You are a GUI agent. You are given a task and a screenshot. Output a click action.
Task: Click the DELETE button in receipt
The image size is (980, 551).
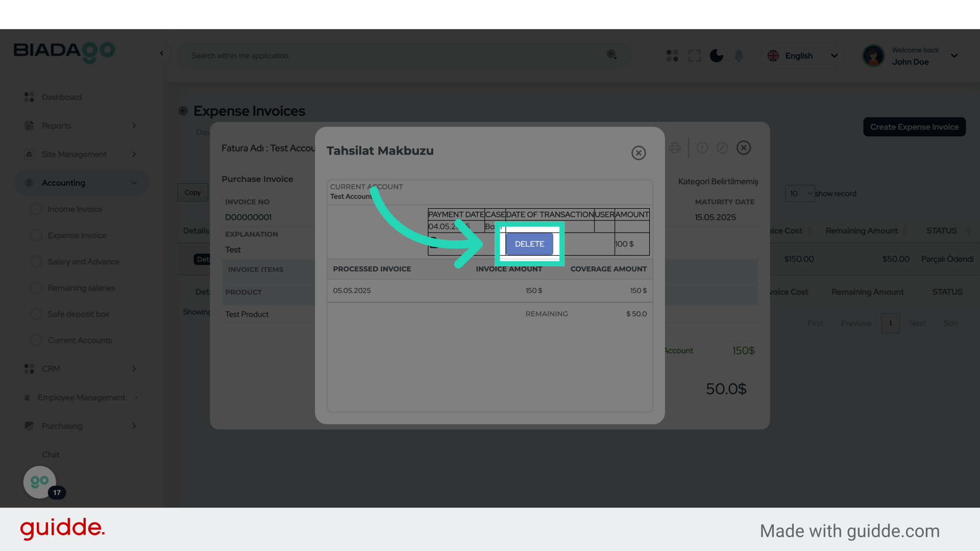click(x=529, y=244)
